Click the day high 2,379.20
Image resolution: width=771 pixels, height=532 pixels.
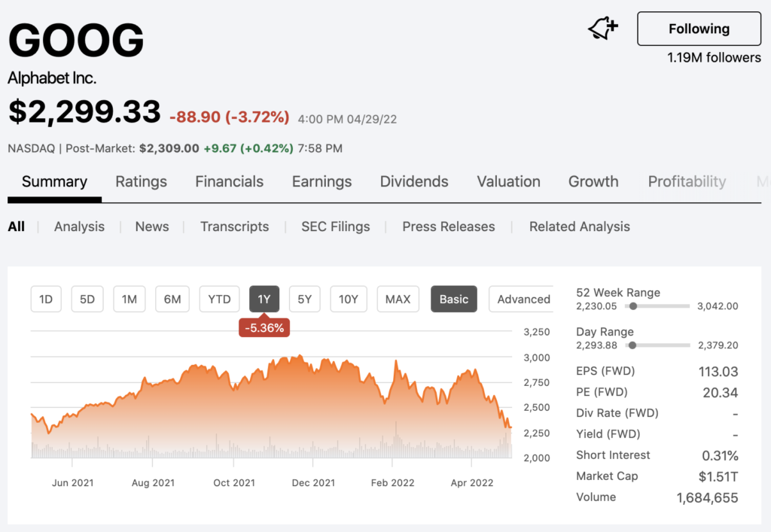tap(718, 345)
